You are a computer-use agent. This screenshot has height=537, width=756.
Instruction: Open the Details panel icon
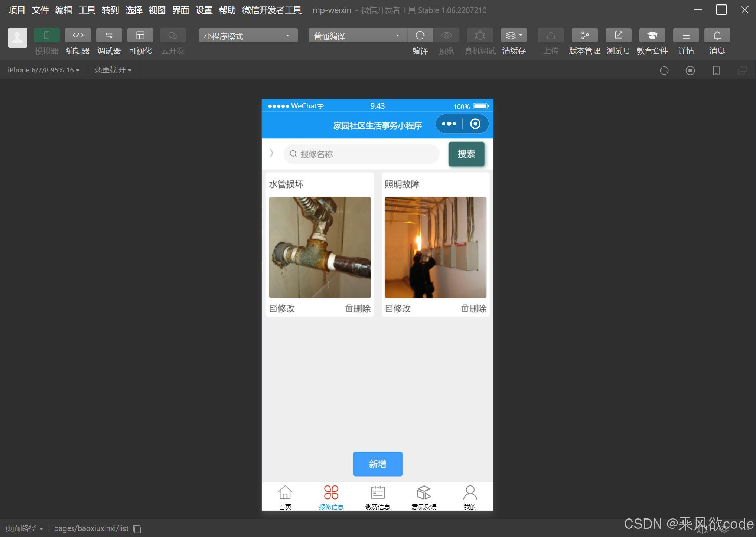coord(686,35)
